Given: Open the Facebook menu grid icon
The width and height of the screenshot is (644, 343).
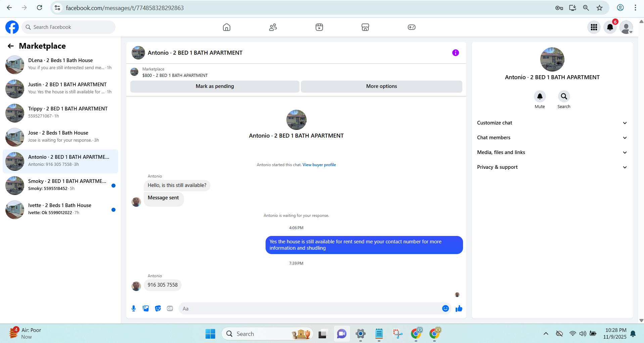Looking at the screenshot, I should click(x=594, y=27).
